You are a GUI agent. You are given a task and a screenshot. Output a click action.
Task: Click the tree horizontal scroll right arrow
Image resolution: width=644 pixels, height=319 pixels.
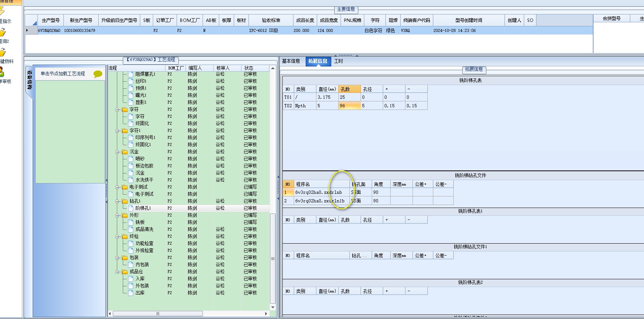coord(266,314)
